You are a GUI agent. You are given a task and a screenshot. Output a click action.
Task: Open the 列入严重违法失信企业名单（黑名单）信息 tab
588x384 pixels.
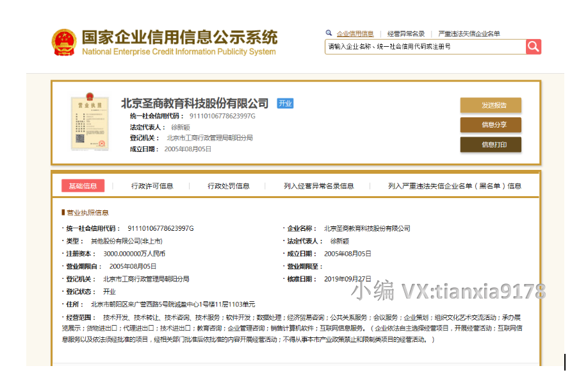tap(455, 186)
